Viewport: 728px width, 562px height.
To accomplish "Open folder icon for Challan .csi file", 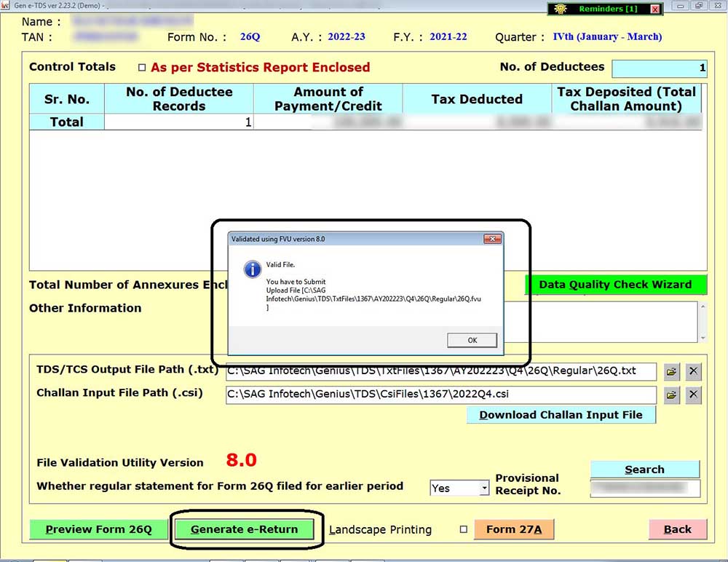I will tap(671, 395).
